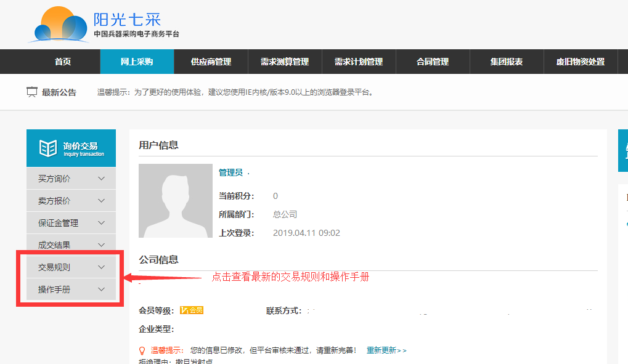The width and height of the screenshot is (628, 364).
Task: Expand the 买方询价 chevron
Action: point(101,179)
